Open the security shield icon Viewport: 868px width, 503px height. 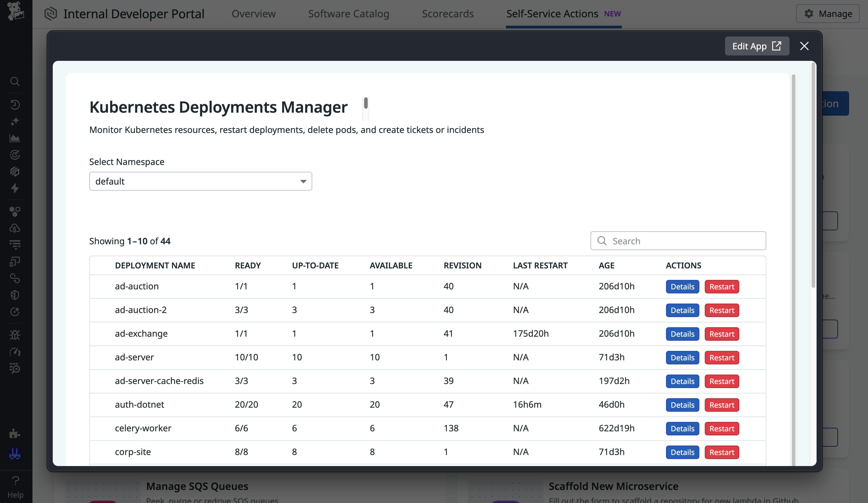15,295
